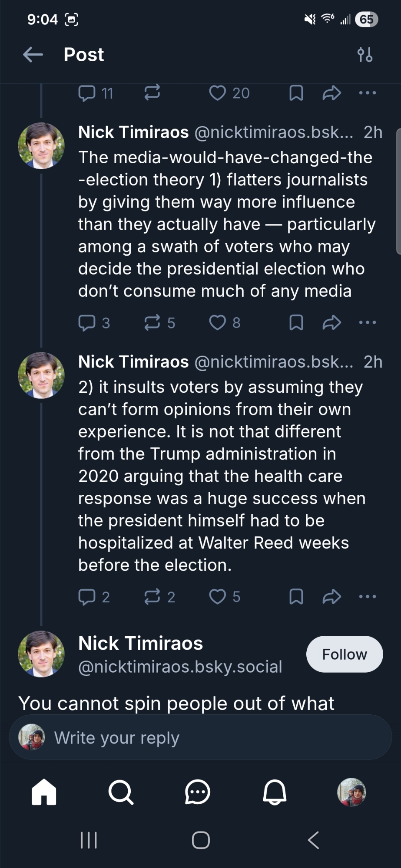Share the 'flatters journalists' post
This screenshot has height=868, width=401.
(x=331, y=322)
